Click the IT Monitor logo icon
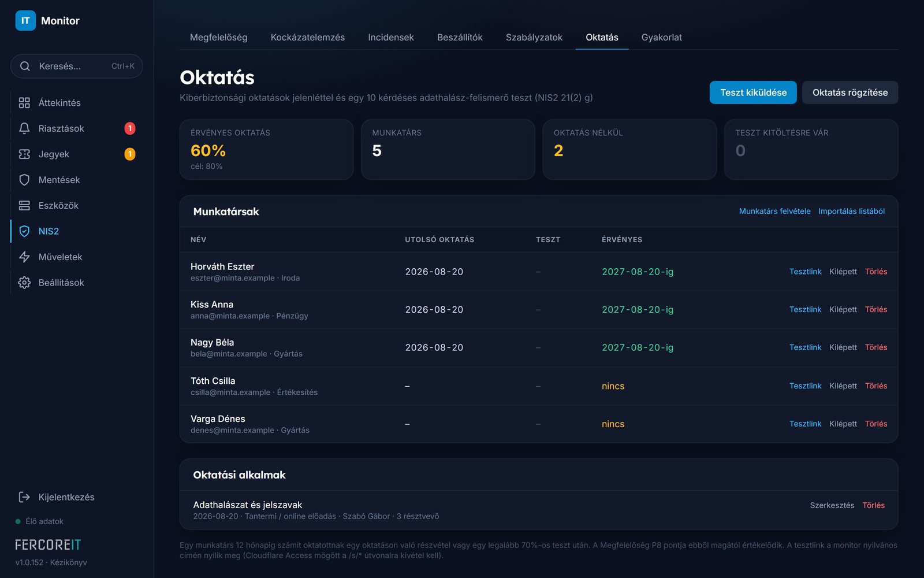 click(25, 21)
